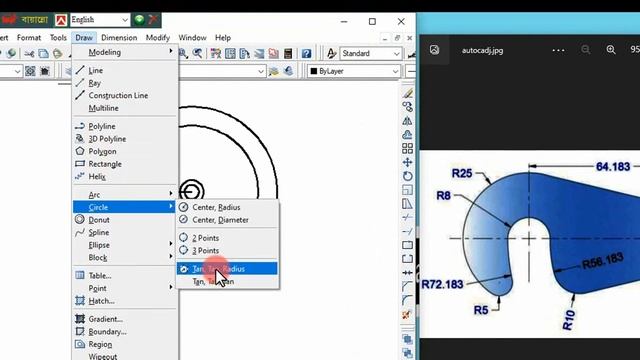640x360 pixels.
Task: Select the Extend tool
Action: (x=407, y=231)
